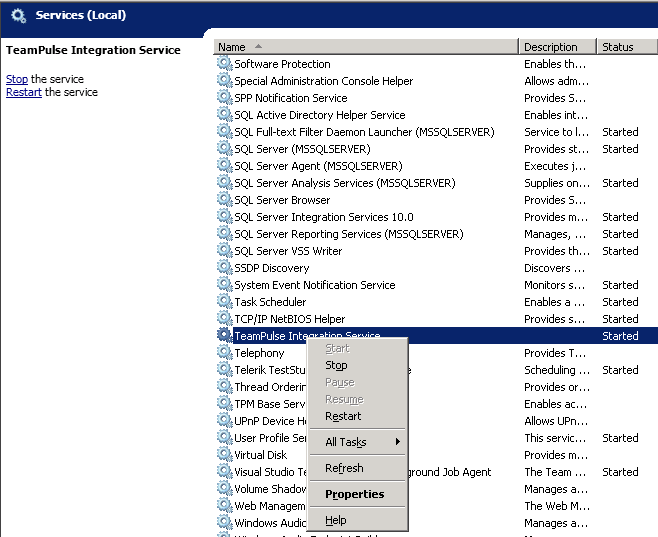Click gear icon beside UPnP Device Host

(x=225, y=420)
